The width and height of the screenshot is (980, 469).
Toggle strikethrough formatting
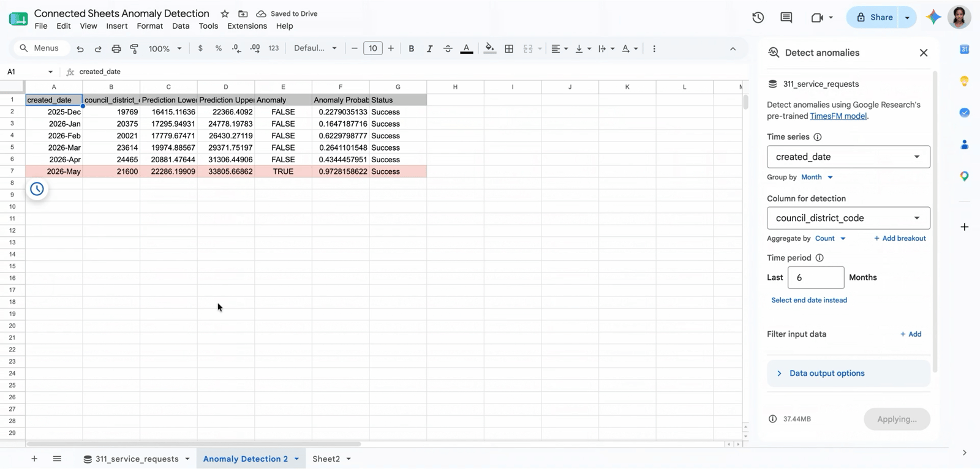448,48
